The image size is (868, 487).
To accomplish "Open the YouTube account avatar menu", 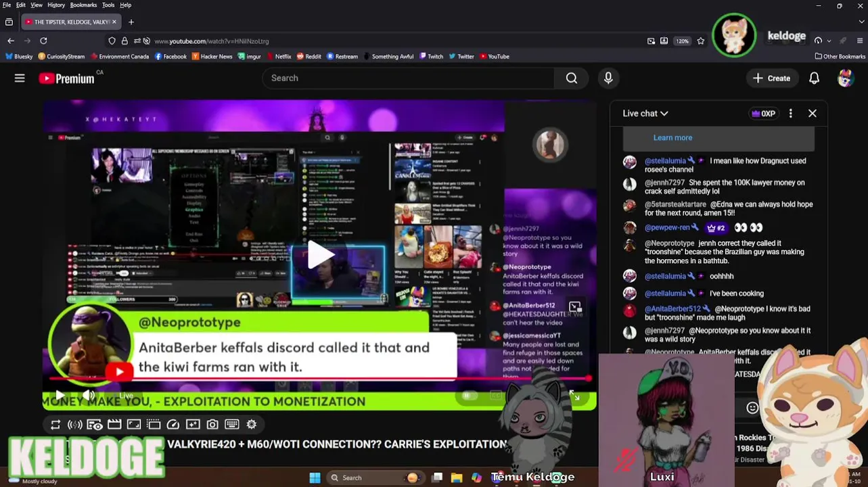I will pos(845,78).
